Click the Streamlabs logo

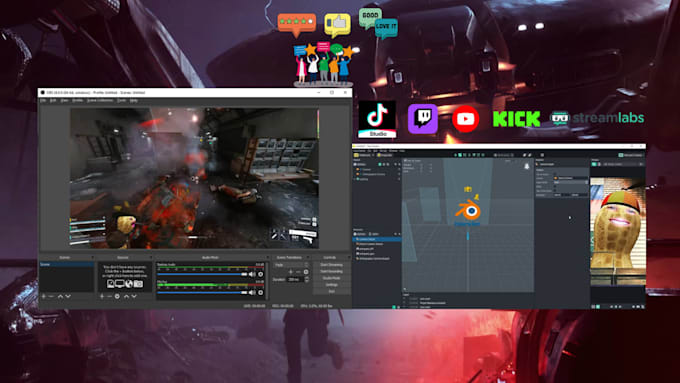(597, 118)
